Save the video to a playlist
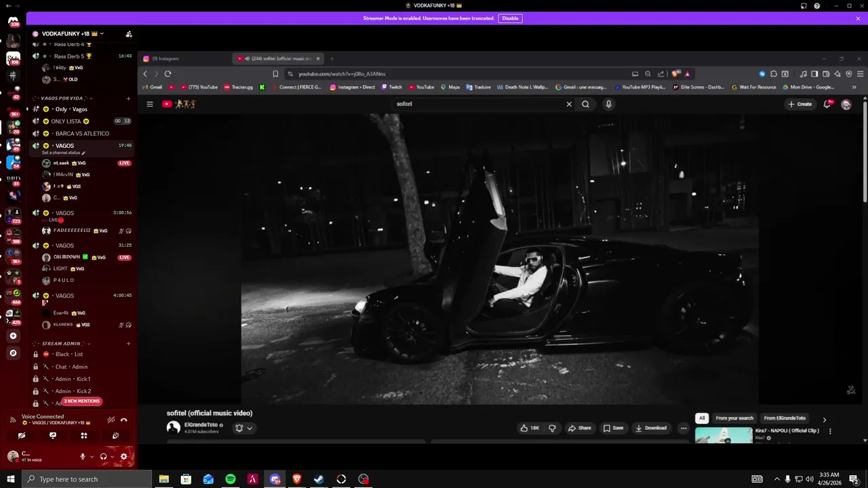The image size is (868, 488). pyautogui.click(x=613, y=428)
